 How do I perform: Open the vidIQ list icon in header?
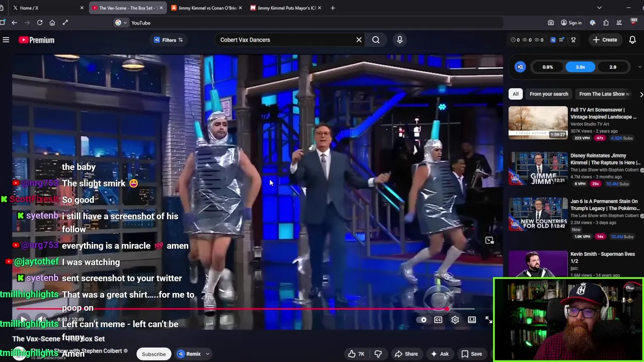[x=561, y=40]
